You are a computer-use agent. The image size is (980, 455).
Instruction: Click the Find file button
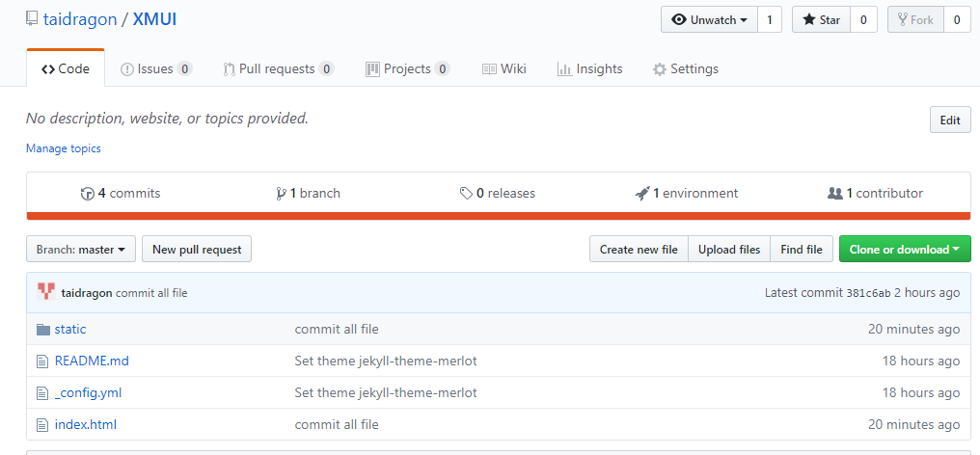tap(802, 249)
